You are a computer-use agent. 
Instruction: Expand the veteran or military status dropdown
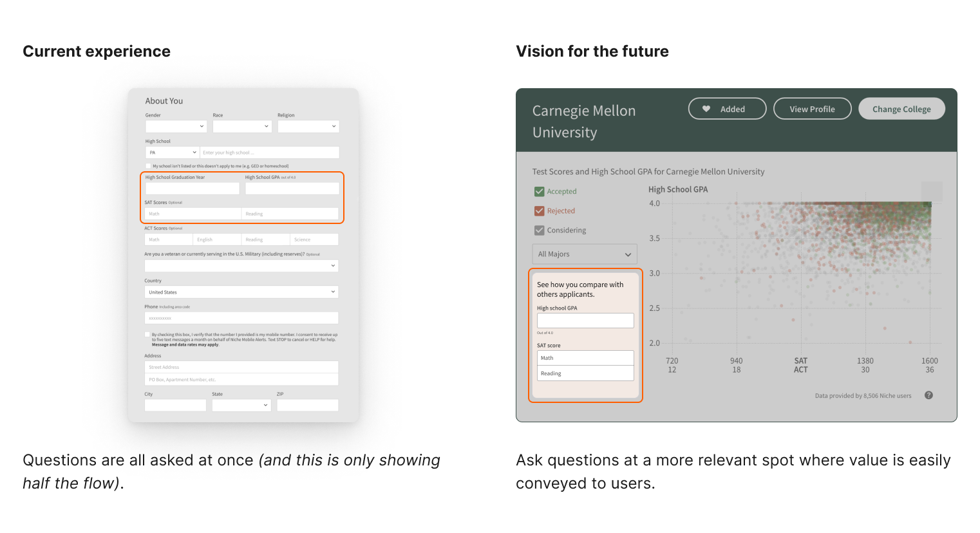click(x=241, y=265)
